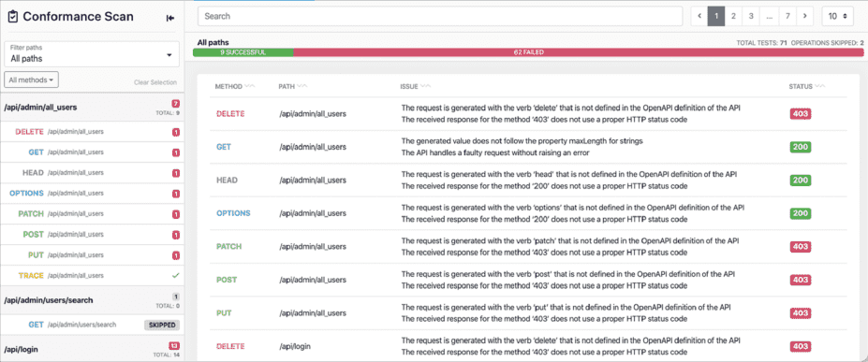This screenshot has height=362, width=868.
Task: Click the red 1 badge on PUT sidebar row
Action: [x=176, y=255]
